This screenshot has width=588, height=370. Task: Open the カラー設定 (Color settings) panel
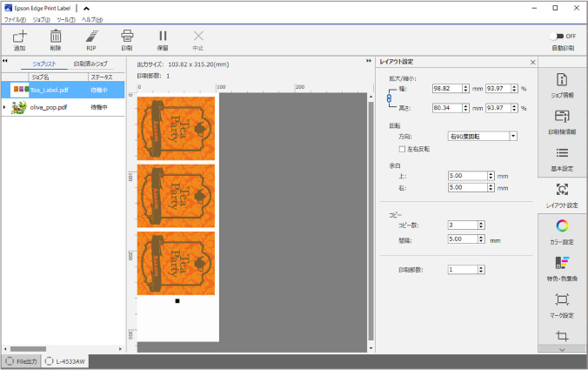pos(562,232)
